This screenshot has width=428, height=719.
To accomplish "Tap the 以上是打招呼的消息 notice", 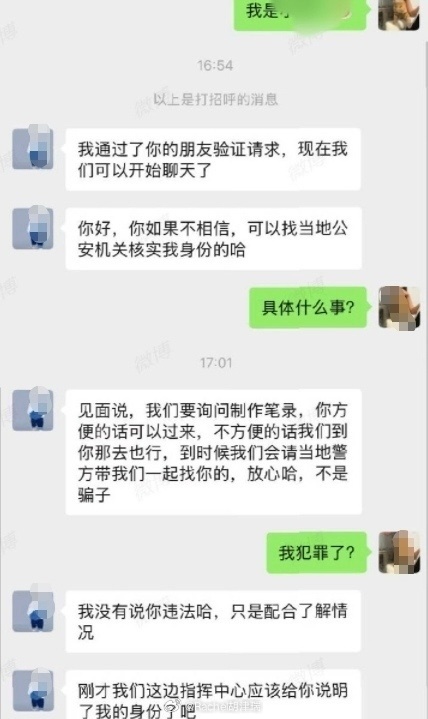I will click(x=215, y=99).
